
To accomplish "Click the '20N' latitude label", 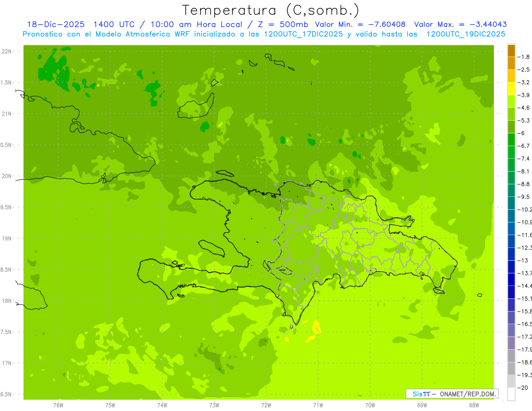I will (x=7, y=176).
